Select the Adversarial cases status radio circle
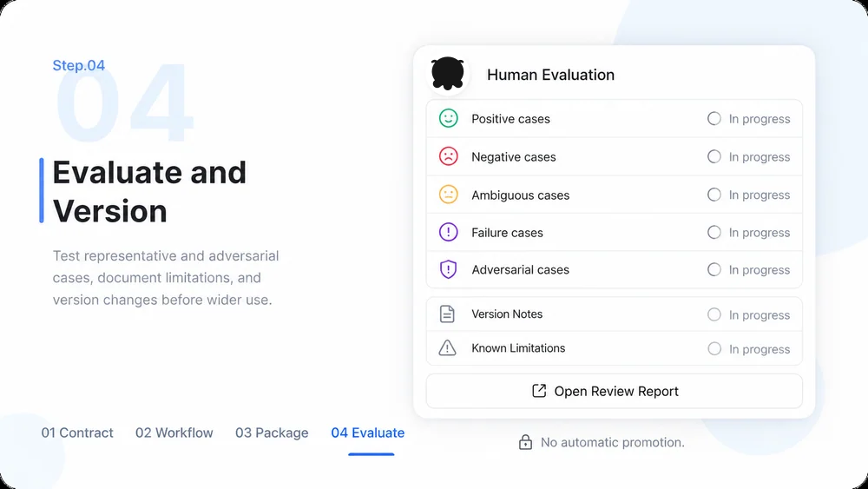Viewport: 868px width, 489px height. click(x=714, y=270)
